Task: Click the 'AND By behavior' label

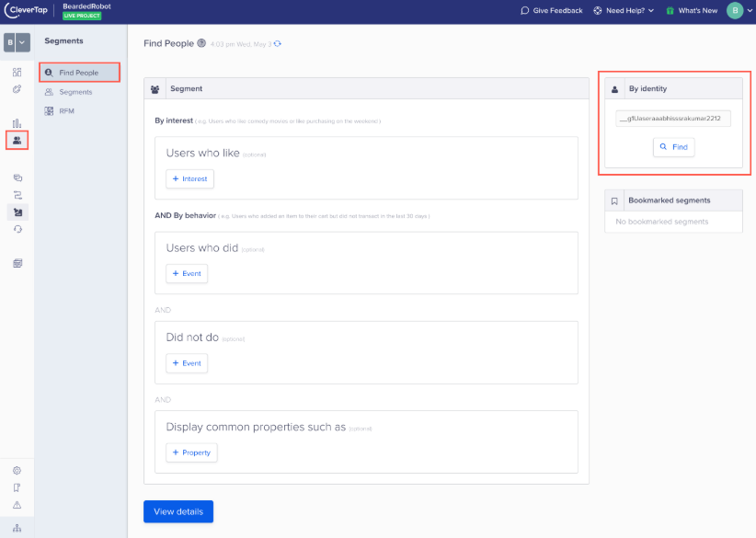Action: (x=185, y=215)
